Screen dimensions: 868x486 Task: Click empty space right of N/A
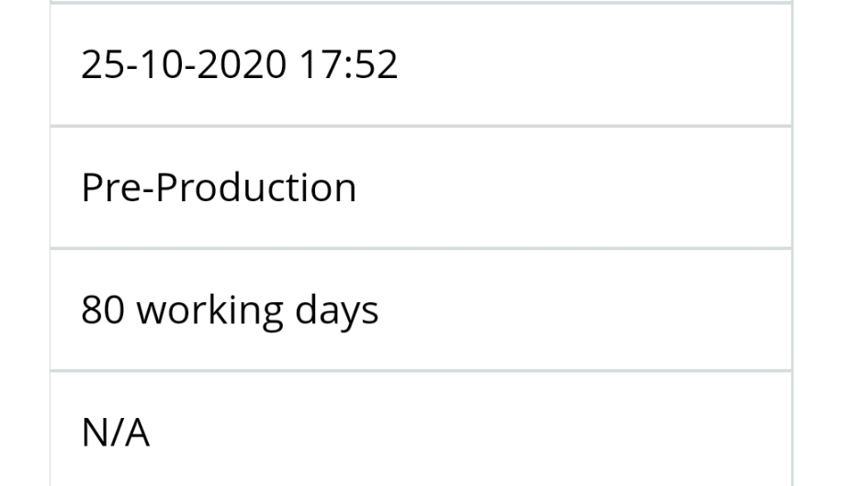point(470,430)
